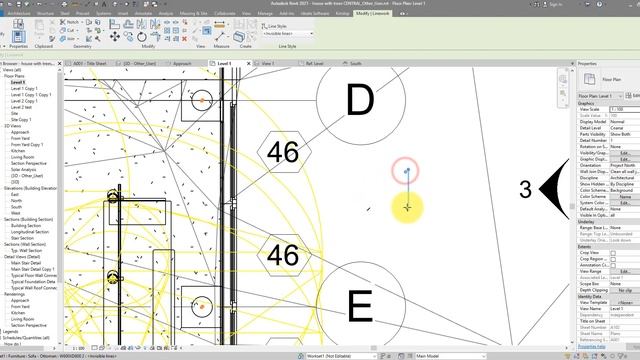640x360 pixels.
Task: Click Edit button for Graphic Display Options
Action: pos(624,159)
